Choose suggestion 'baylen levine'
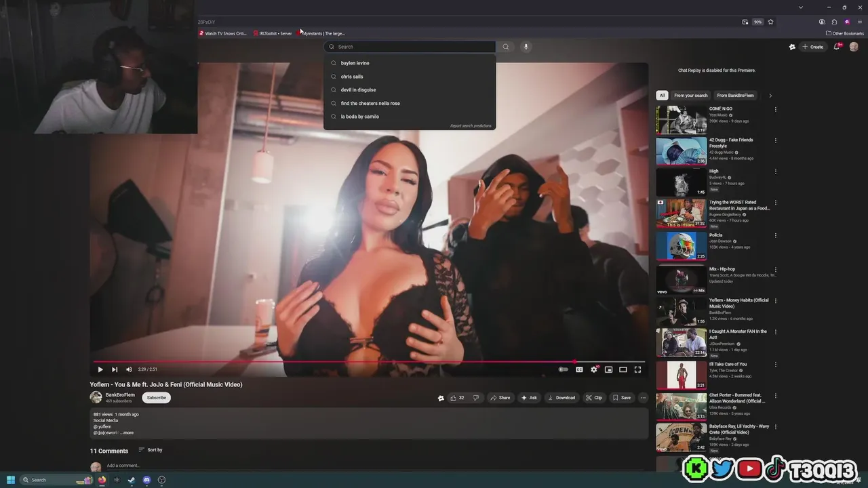The image size is (868, 488). pos(410,63)
